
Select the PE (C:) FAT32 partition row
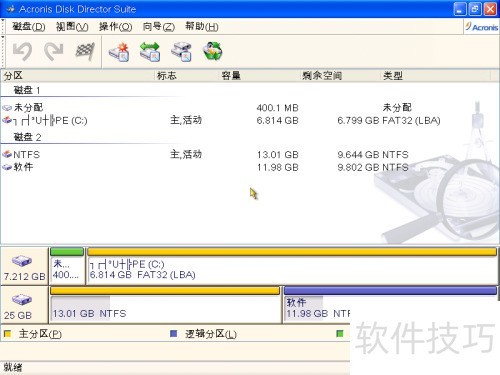(x=250, y=120)
